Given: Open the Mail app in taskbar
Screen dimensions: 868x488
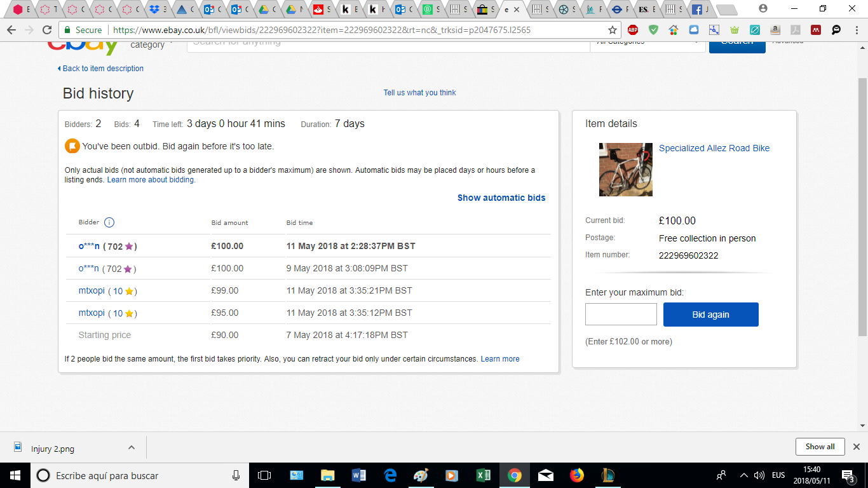Looking at the screenshot, I should point(546,475).
